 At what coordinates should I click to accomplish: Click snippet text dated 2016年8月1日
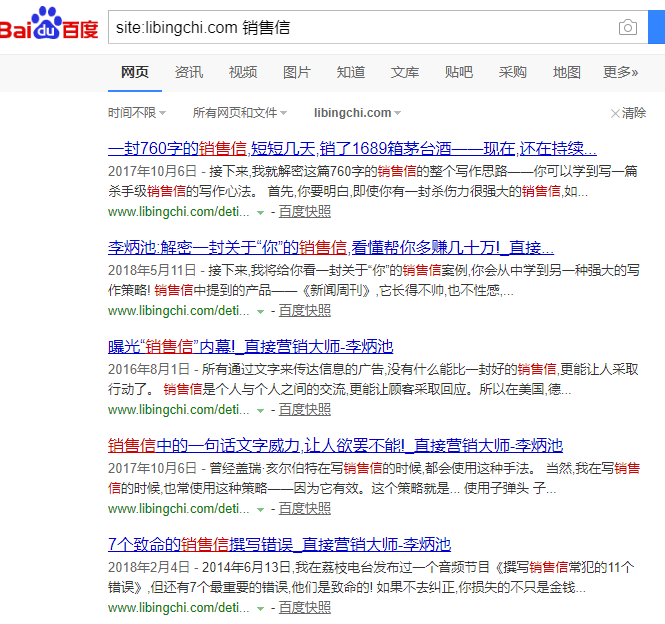tap(373, 379)
